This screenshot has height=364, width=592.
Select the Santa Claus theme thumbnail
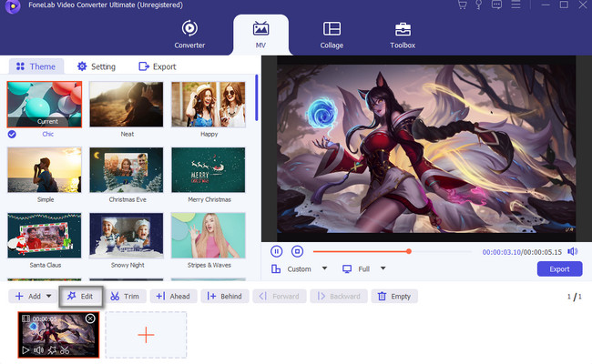45,236
